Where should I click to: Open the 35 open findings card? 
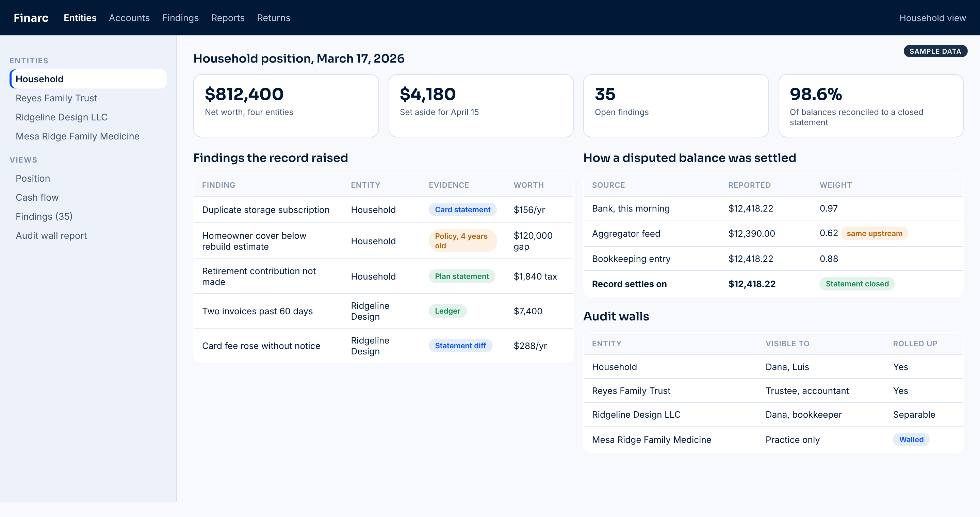click(x=676, y=106)
